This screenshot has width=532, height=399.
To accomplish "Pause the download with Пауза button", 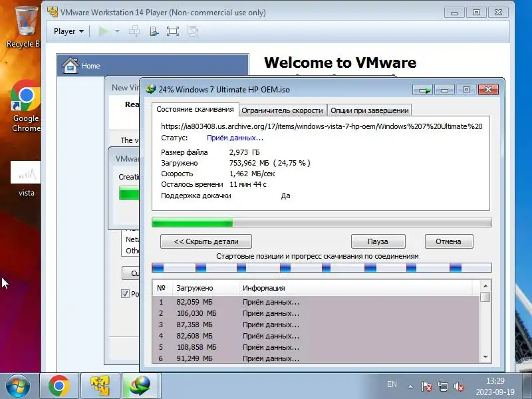I will (378, 241).
